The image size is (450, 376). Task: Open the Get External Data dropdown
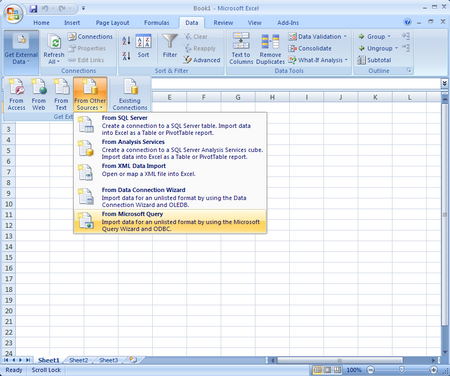(21, 52)
